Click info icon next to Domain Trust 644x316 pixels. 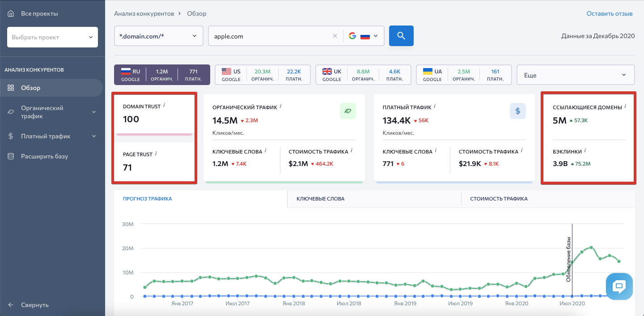tap(164, 106)
